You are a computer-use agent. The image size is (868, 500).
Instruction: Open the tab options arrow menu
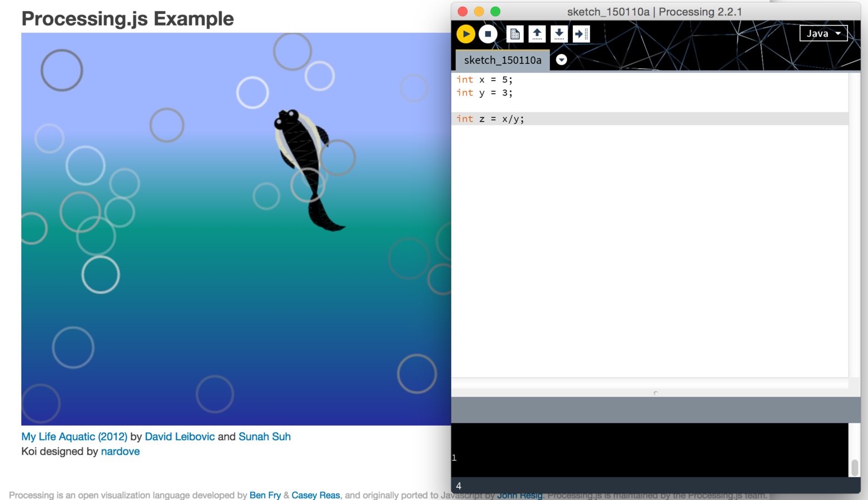click(x=562, y=60)
